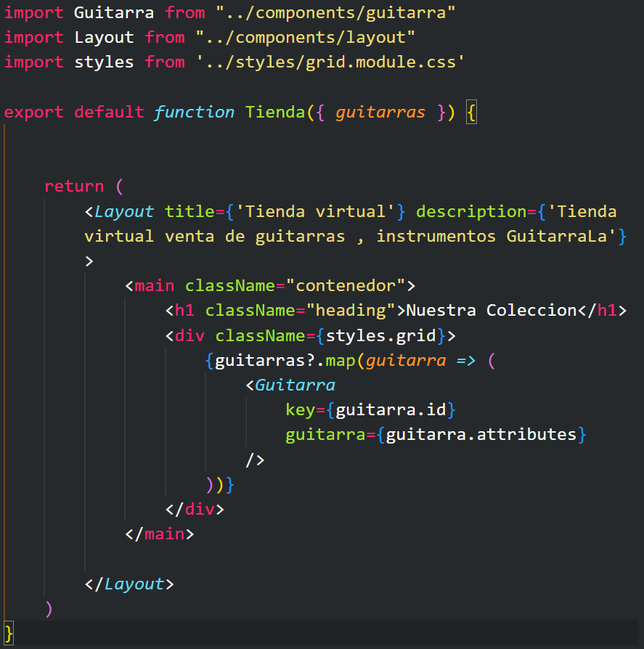Image resolution: width=644 pixels, height=649 pixels.
Task: Click the Guitarra JSX component tag
Action: (x=295, y=385)
